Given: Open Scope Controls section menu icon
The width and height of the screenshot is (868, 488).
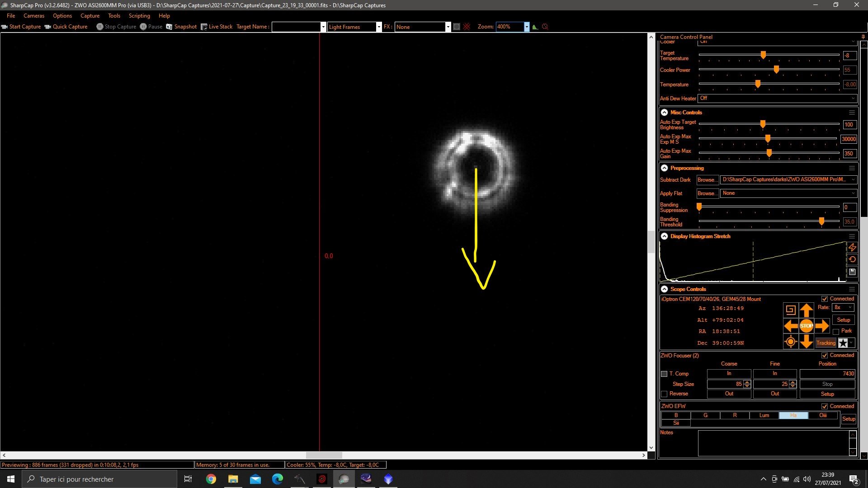Looking at the screenshot, I should coord(852,289).
